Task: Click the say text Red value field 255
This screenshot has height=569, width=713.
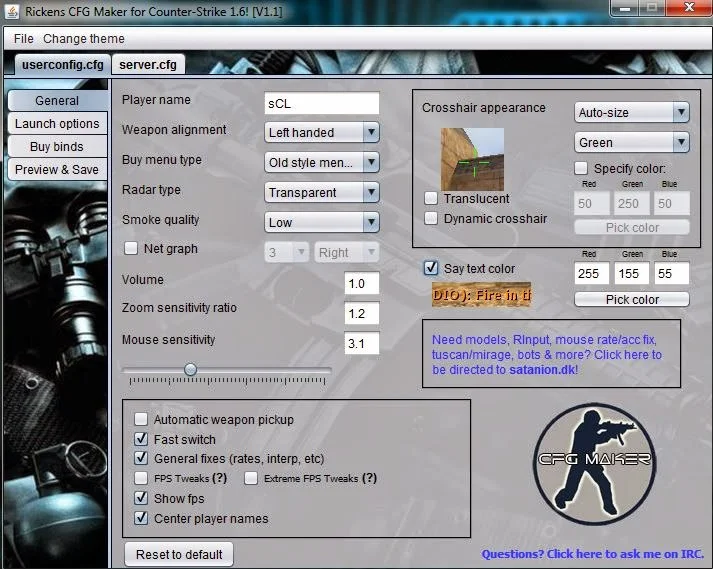Action: [x=592, y=273]
